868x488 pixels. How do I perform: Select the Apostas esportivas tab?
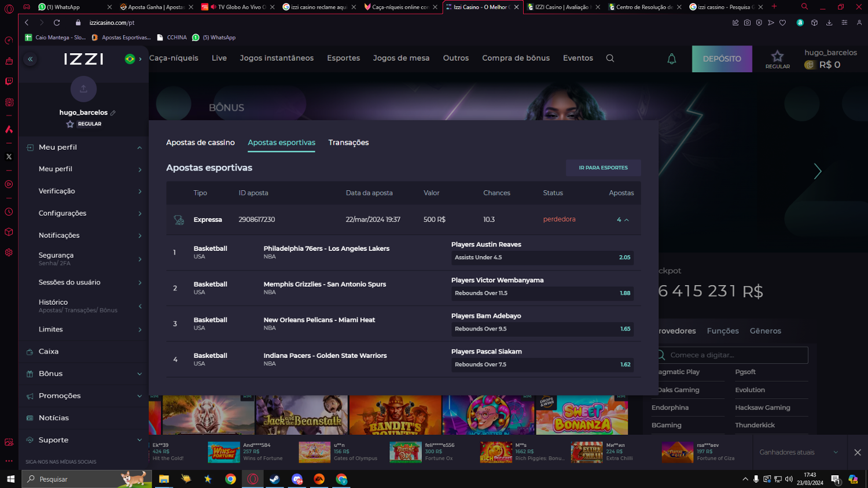click(281, 143)
